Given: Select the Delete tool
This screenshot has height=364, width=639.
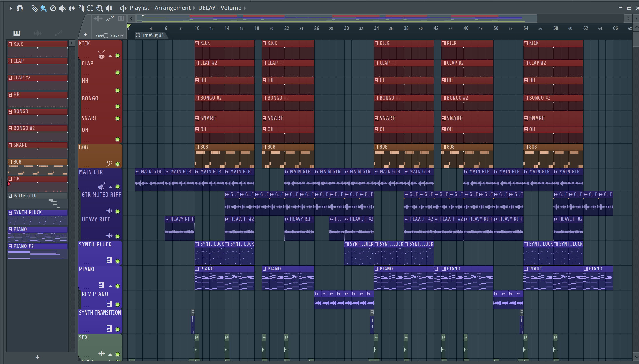Looking at the screenshot, I should 53,8.
